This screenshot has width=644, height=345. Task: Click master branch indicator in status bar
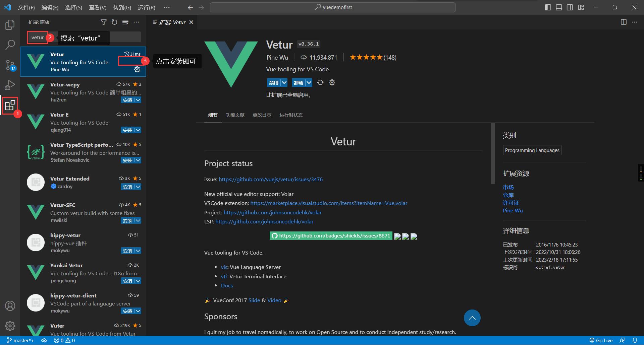coord(20,340)
